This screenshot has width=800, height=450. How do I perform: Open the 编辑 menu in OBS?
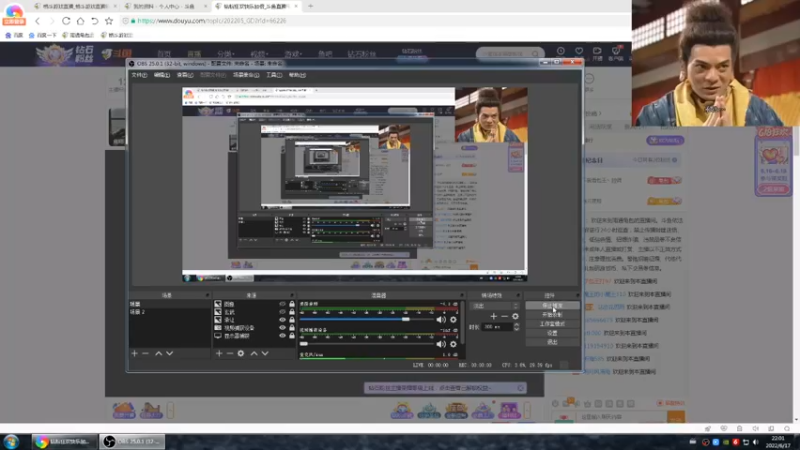click(x=162, y=75)
